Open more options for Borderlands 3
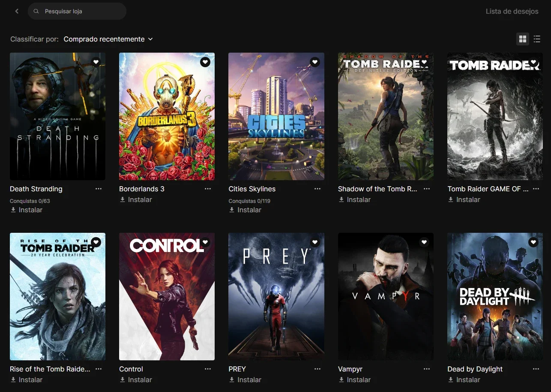This screenshot has width=551, height=392. pos(208,189)
